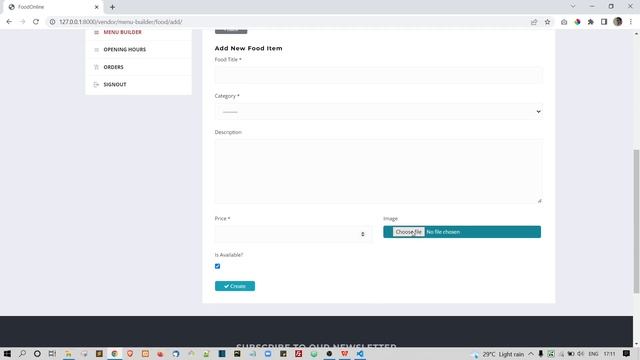The image size is (640, 360).
Task: Bookmark this page with the star icon
Action: 547,22
